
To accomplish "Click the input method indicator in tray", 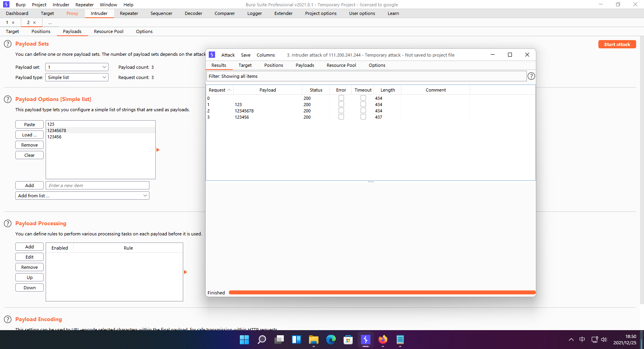I will pos(582,340).
